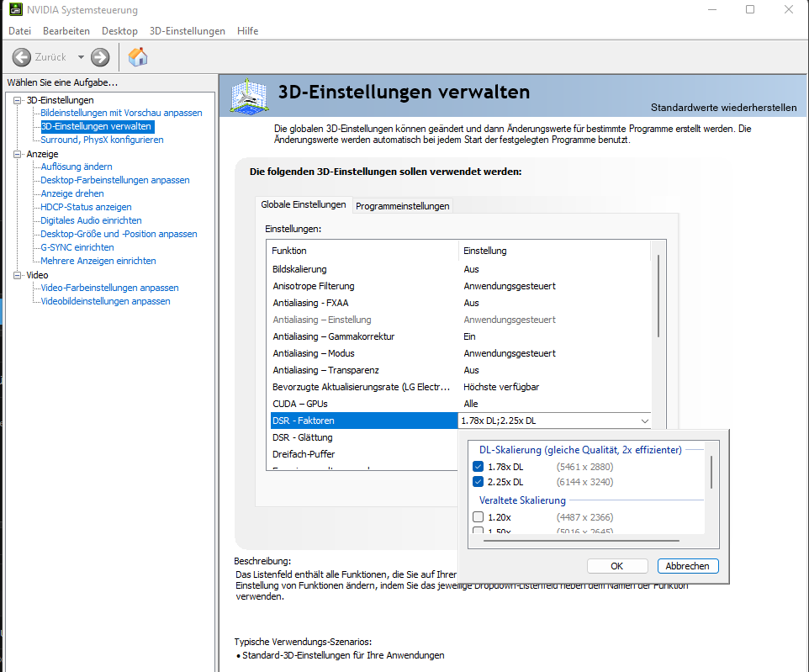Click the Back (Zurück) arrow icon

(x=21, y=57)
